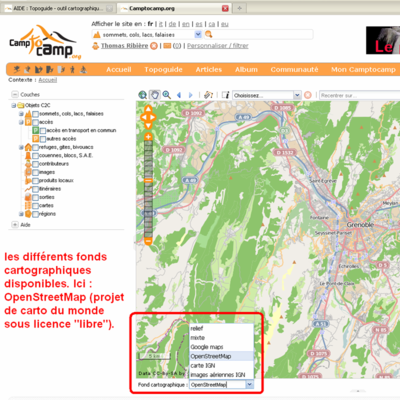Switch site language to en
The width and height of the screenshot is (400, 400).
coord(186,24)
